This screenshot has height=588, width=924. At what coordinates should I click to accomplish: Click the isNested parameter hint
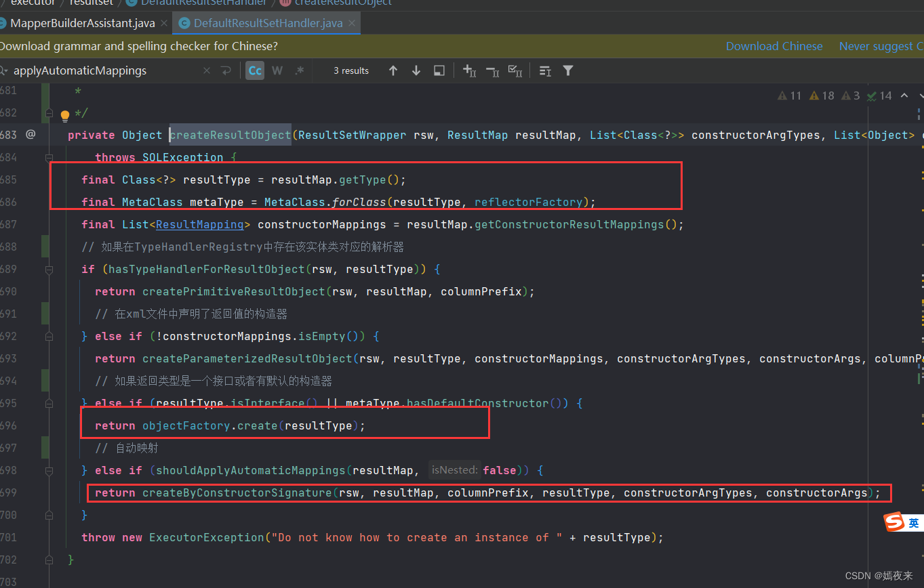454,470
